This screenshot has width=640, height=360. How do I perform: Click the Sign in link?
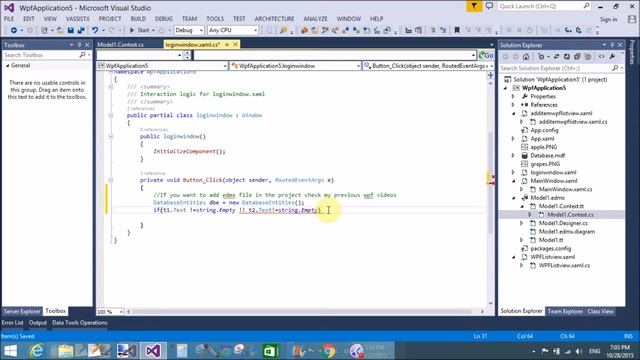(608, 19)
